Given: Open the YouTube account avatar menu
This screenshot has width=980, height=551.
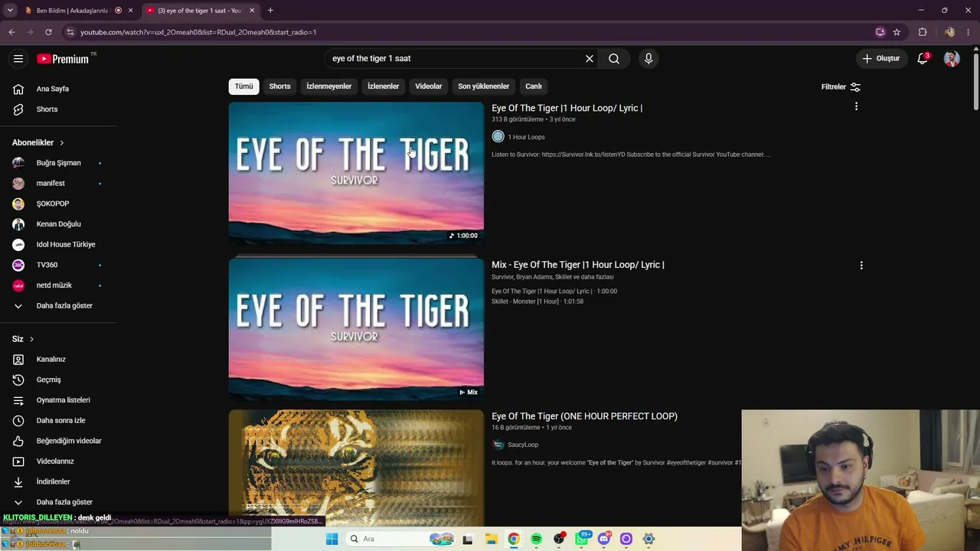Looking at the screenshot, I should click(952, 59).
